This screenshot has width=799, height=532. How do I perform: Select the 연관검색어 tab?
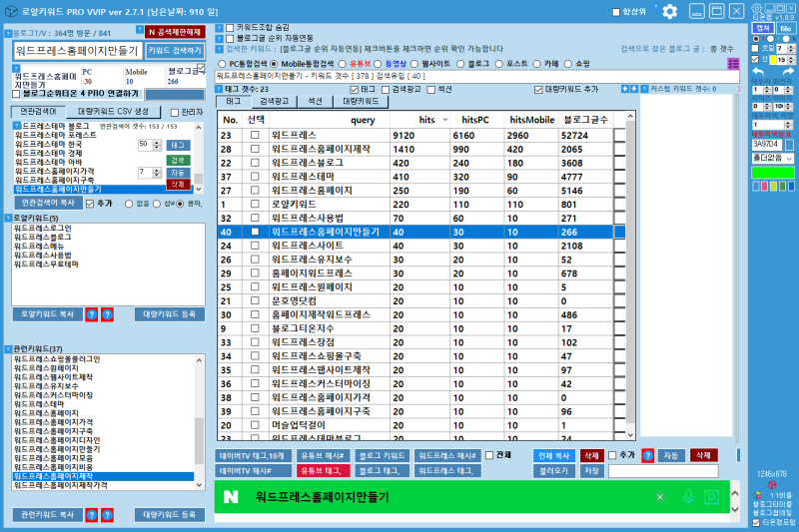coord(39,112)
